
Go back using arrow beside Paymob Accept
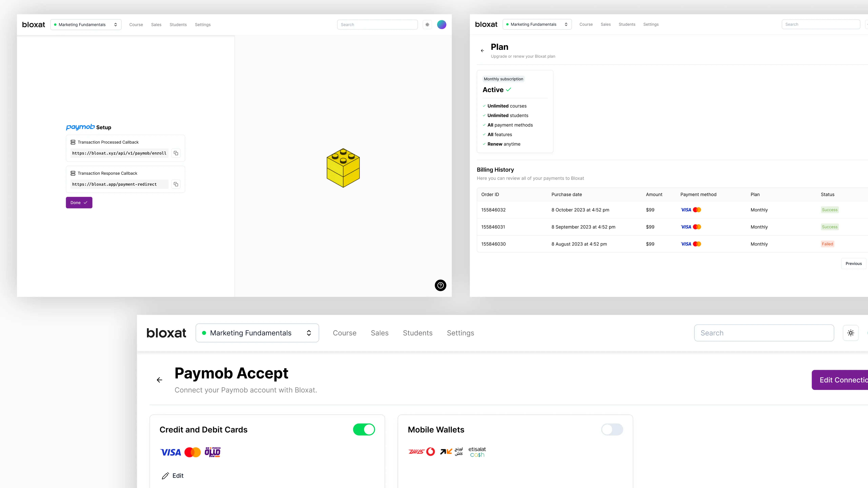click(159, 380)
